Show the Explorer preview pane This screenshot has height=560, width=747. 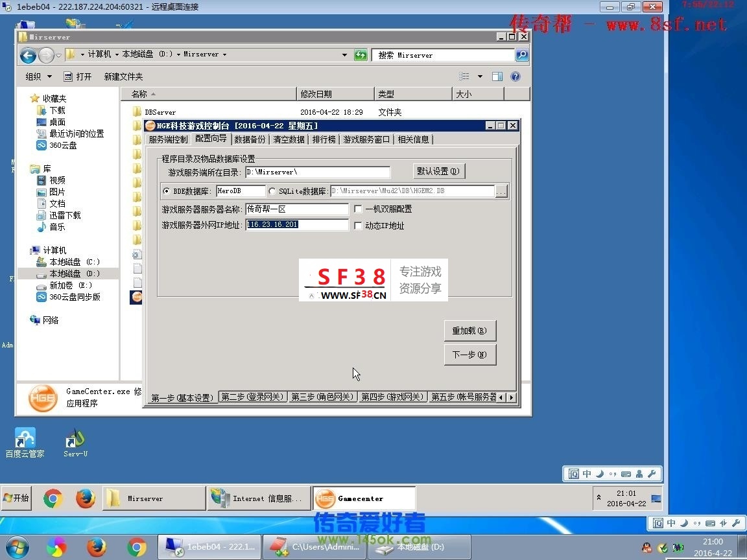497,76
